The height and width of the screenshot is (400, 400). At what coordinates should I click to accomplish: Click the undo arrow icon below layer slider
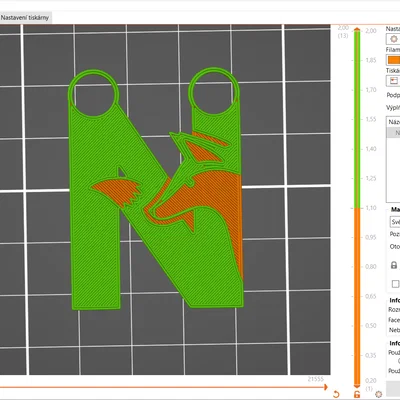point(336,394)
